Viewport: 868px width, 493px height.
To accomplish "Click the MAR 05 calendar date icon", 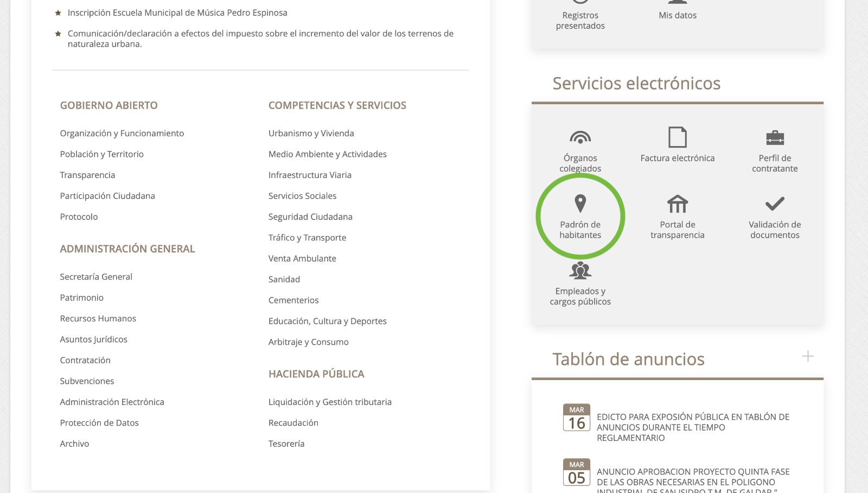I will (x=577, y=472).
